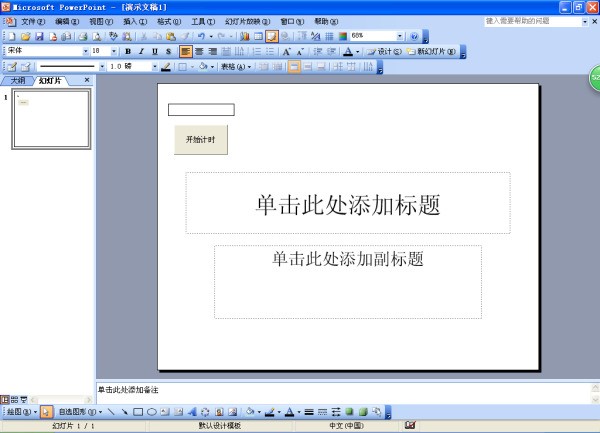This screenshot has height=433, width=600.
Task: Create a new blank presentation icon
Action: click(x=11, y=36)
